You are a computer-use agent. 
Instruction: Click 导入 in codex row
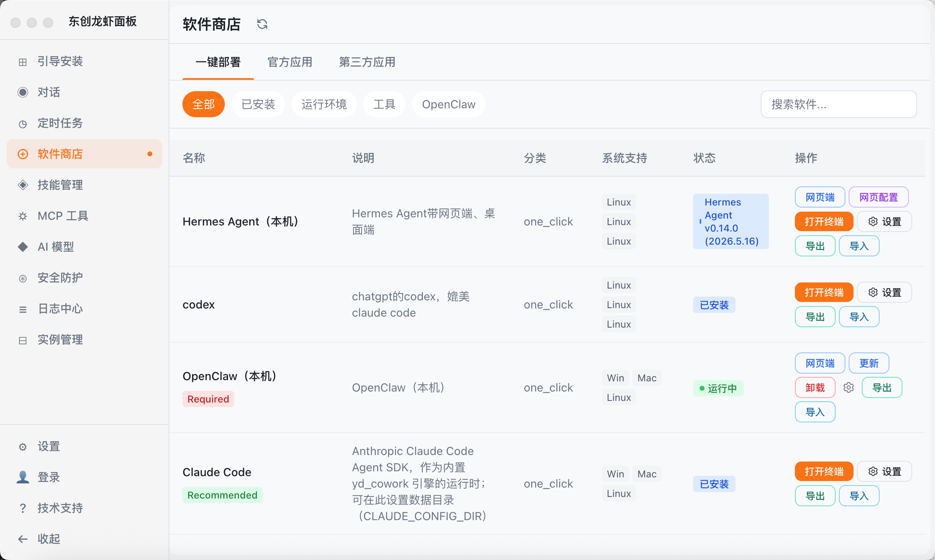click(859, 317)
